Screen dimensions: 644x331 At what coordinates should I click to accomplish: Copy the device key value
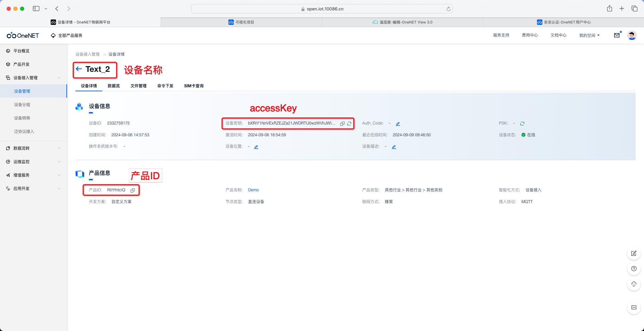point(342,124)
